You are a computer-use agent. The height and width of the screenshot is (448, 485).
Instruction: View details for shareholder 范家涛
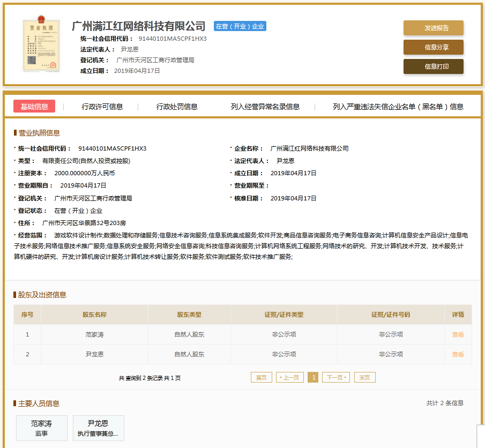458,334
